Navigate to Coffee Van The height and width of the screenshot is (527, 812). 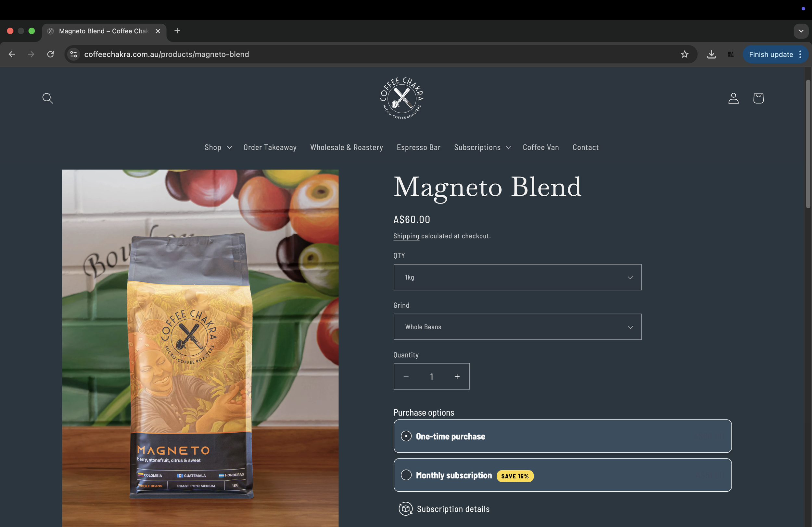(540, 147)
